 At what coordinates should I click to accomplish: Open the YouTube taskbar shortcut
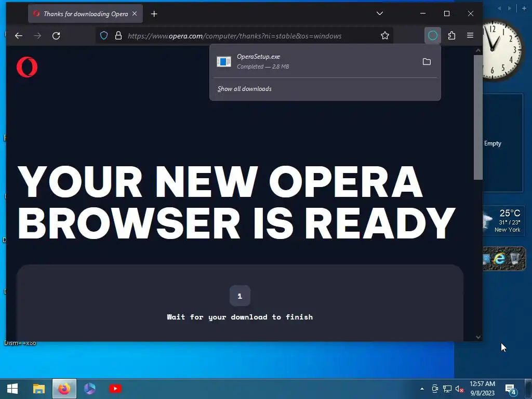click(115, 389)
